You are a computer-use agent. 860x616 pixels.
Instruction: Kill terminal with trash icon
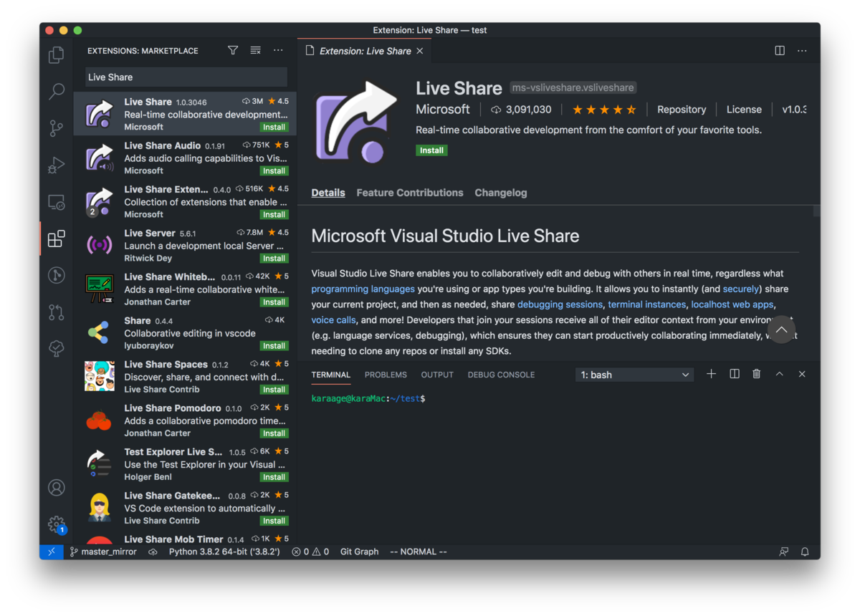756,374
